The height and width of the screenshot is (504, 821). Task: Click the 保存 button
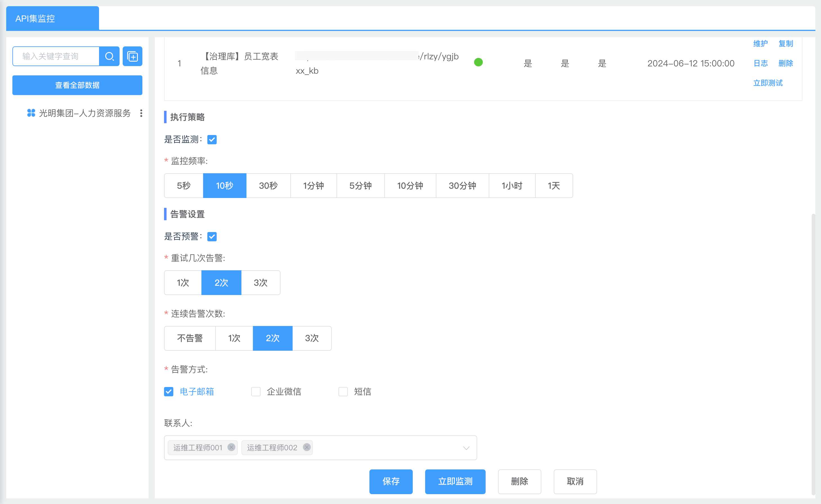[x=391, y=481]
